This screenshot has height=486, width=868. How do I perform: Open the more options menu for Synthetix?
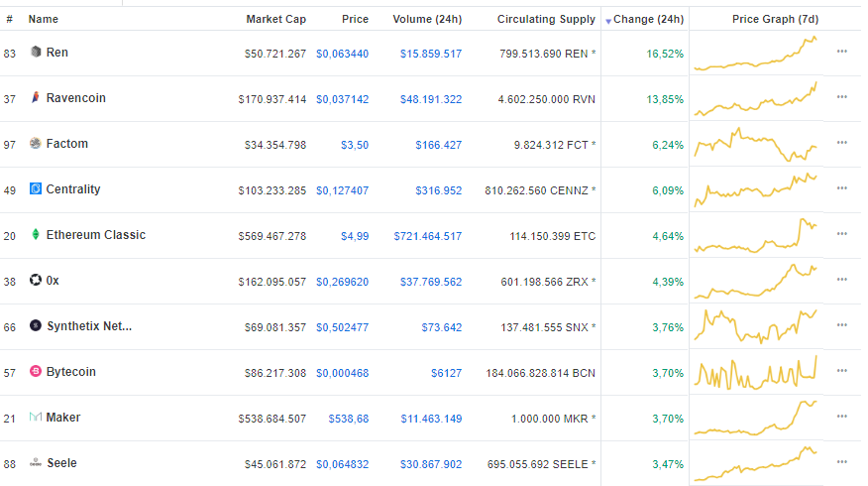pyautogui.click(x=842, y=325)
